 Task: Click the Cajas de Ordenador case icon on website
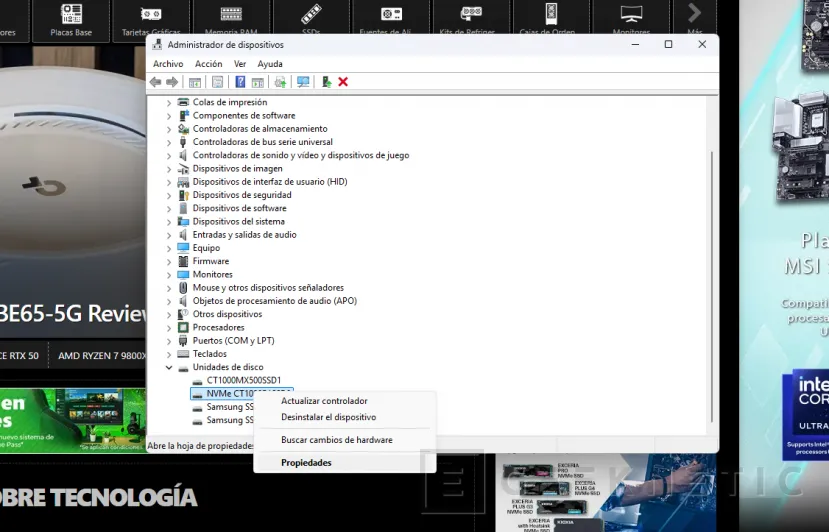(x=551, y=14)
